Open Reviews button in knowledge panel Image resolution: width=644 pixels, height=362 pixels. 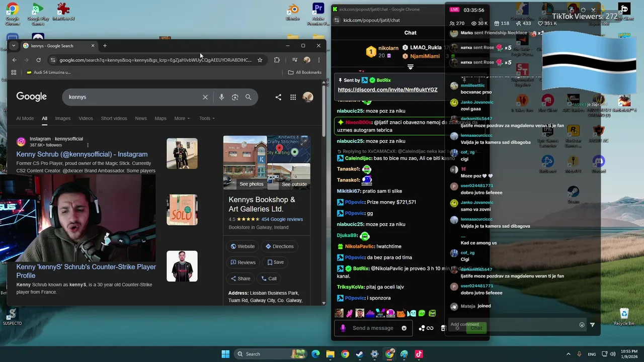pos(243,262)
